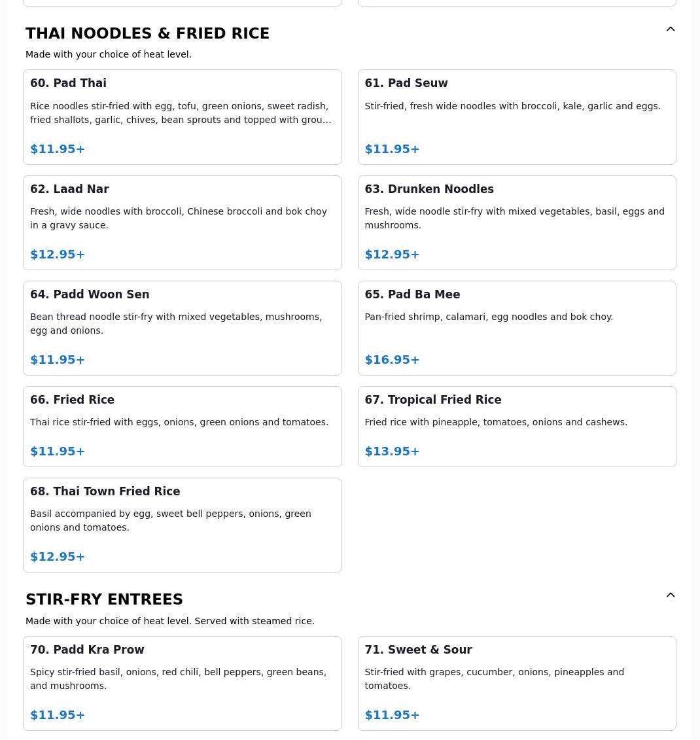The image size is (700, 740).
Task: Click the Drunken Noodles $12.95+ price
Action: pos(392,255)
